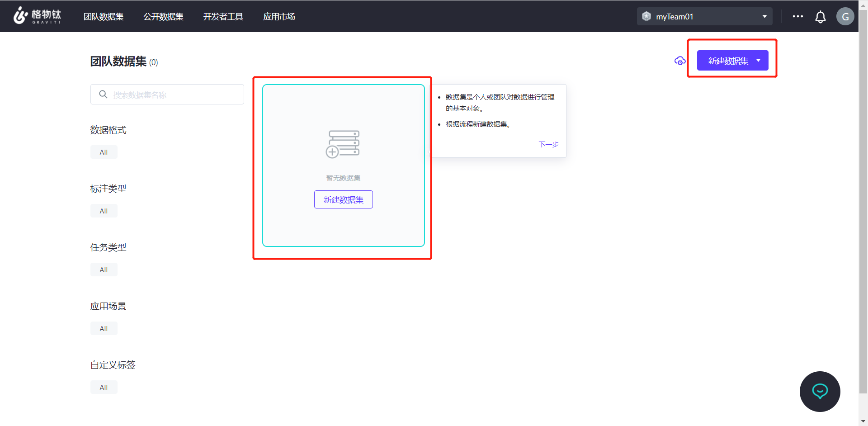This screenshot has width=868, height=426.
Task: Click the empty dataset placeholder icon
Action: point(343,144)
